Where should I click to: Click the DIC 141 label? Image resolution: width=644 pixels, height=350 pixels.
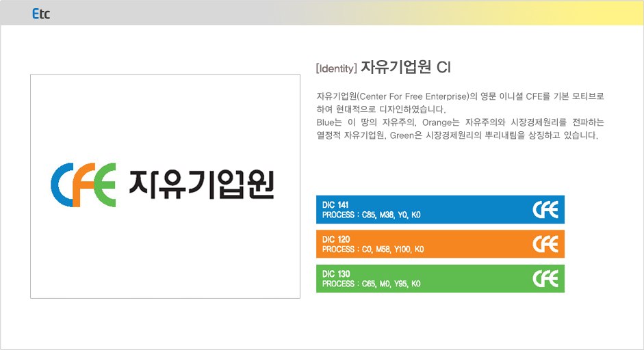click(x=335, y=205)
